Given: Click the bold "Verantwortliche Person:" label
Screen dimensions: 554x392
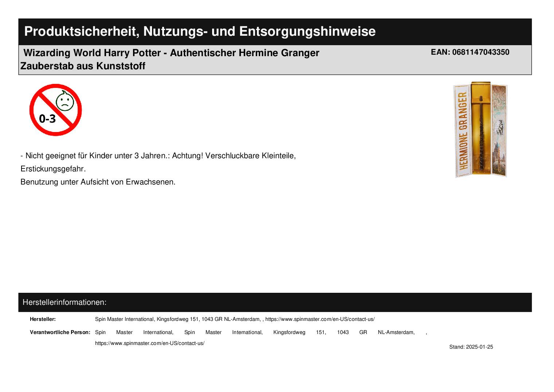Looking at the screenshot, I should [60, 332].
